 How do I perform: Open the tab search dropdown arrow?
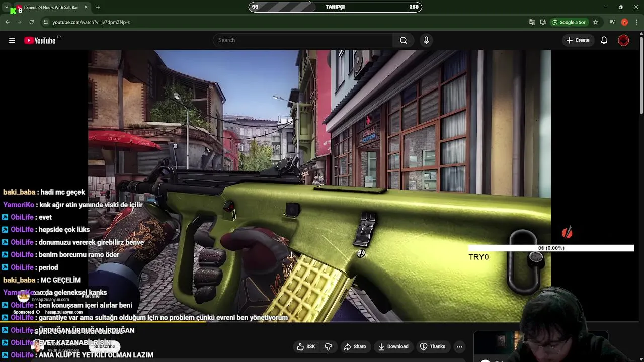coord(6,7)
